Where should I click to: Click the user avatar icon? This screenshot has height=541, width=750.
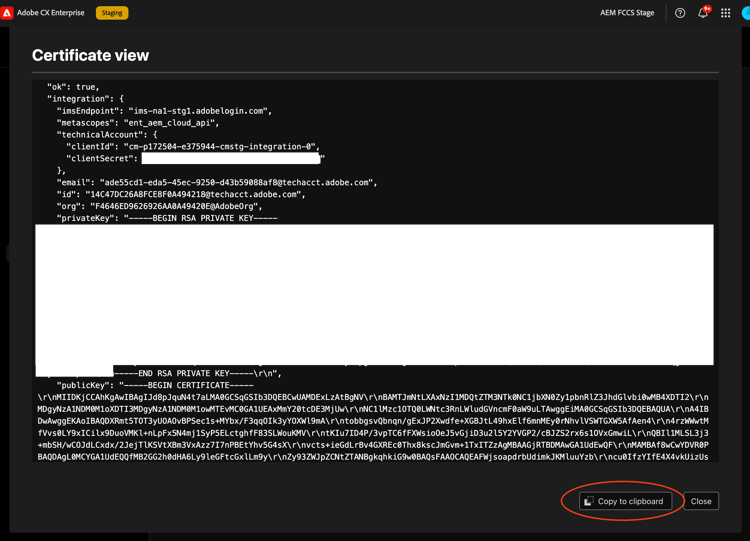coord(746,13)
